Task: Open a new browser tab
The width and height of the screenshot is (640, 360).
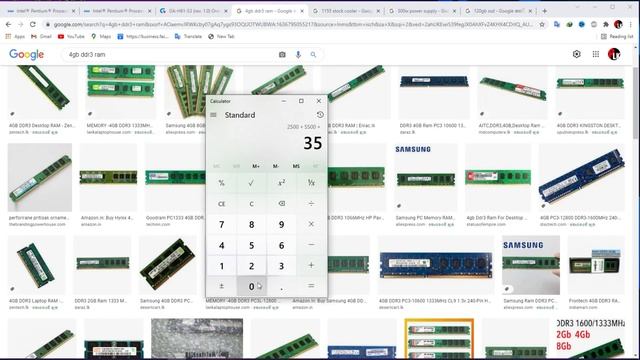Action: (x=544, y=11)
